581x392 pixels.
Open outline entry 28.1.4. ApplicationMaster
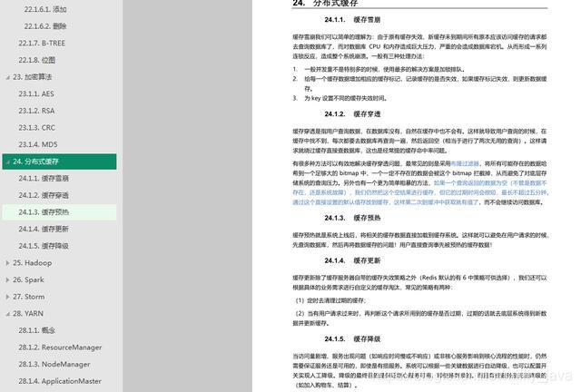point(60,381)
